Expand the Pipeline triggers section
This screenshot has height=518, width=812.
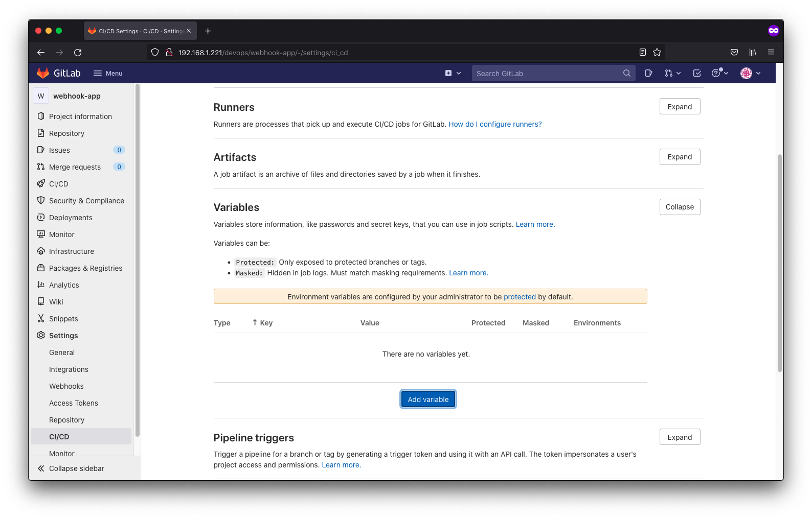coord(680,437)
